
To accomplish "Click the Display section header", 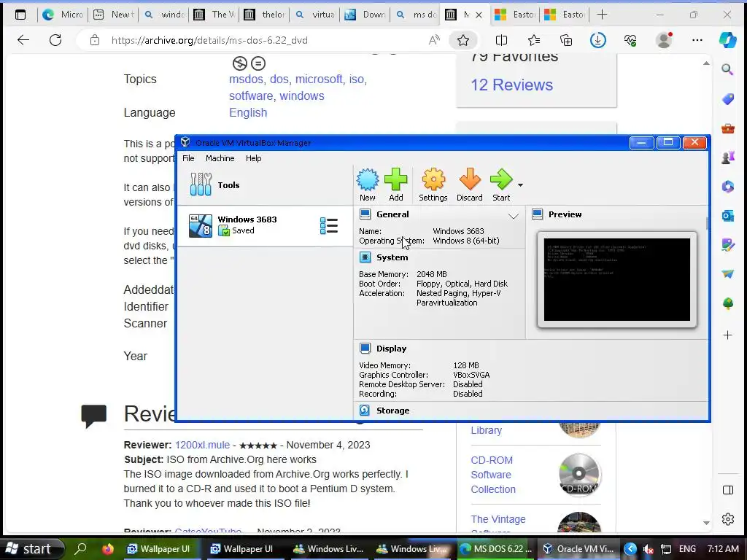I will tap(391, 349).
